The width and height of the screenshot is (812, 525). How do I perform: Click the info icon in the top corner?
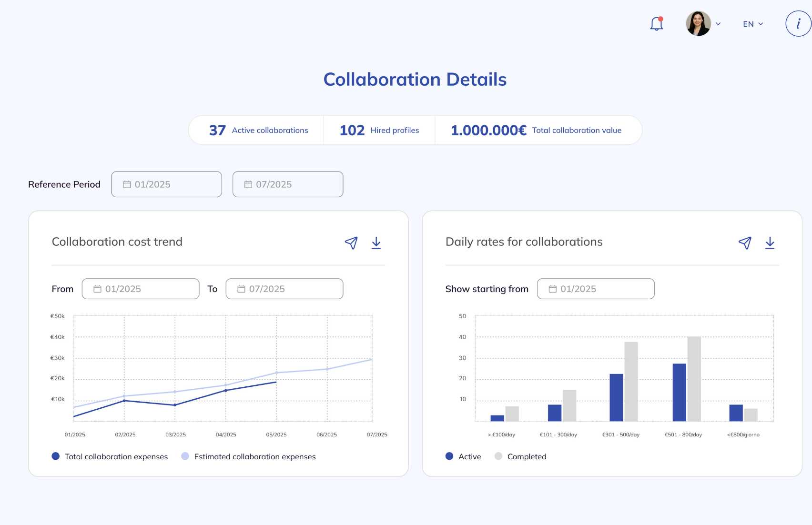(x=798, y=23)
